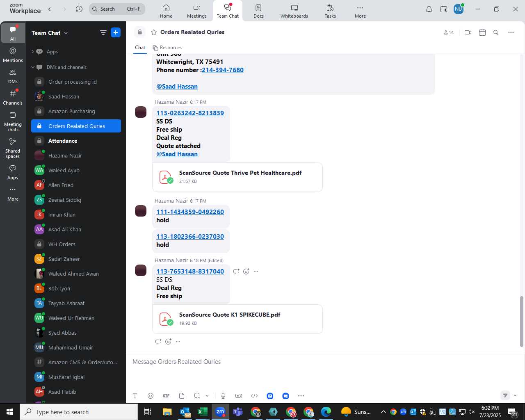Screen dimensions: 525x420
Task: Open Meeting chats in the sidebar
Action: tap(13, 121)
